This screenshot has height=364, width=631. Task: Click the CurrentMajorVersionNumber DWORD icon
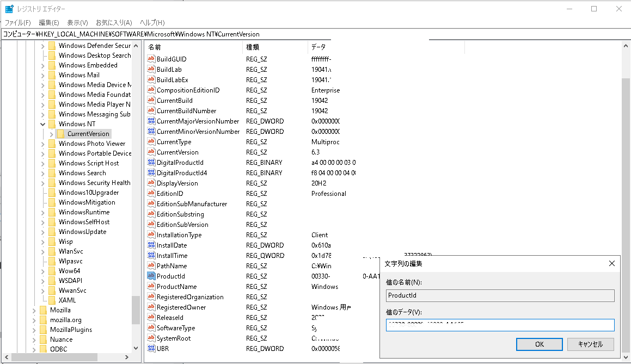(151, 121)
